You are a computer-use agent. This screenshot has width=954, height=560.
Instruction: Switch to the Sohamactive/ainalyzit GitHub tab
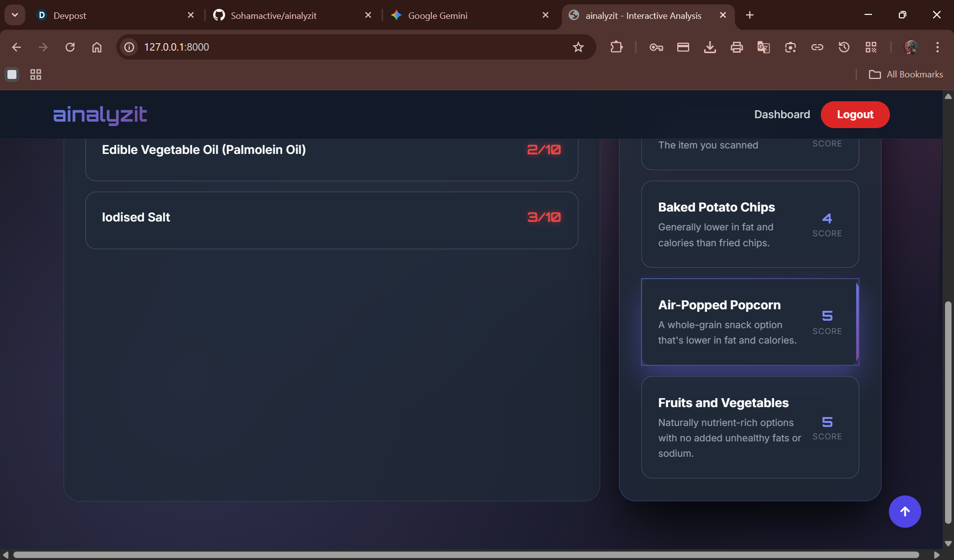click(273, 15)
